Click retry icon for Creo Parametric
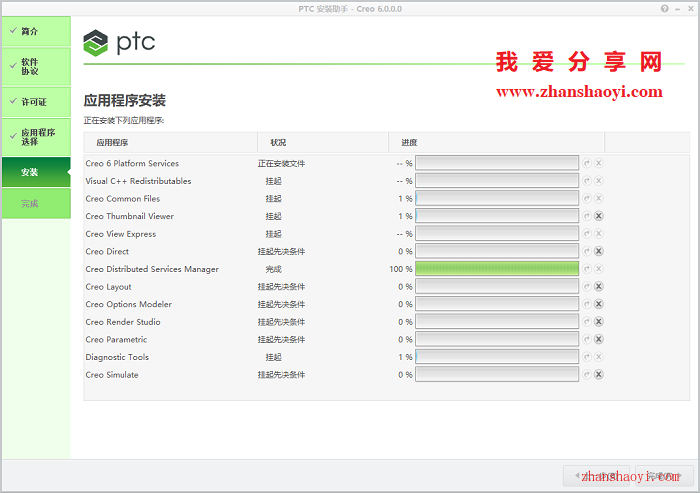The image size is (700, 493). point(587,339)
